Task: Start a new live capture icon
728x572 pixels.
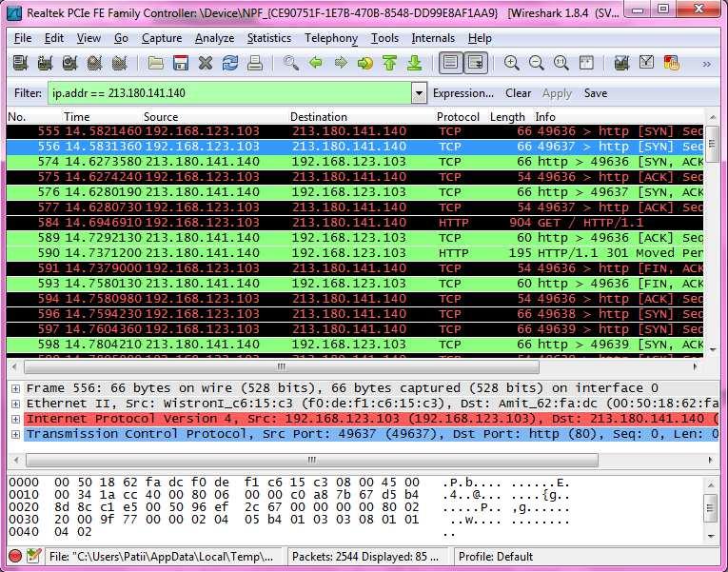Action: (70, 63)
